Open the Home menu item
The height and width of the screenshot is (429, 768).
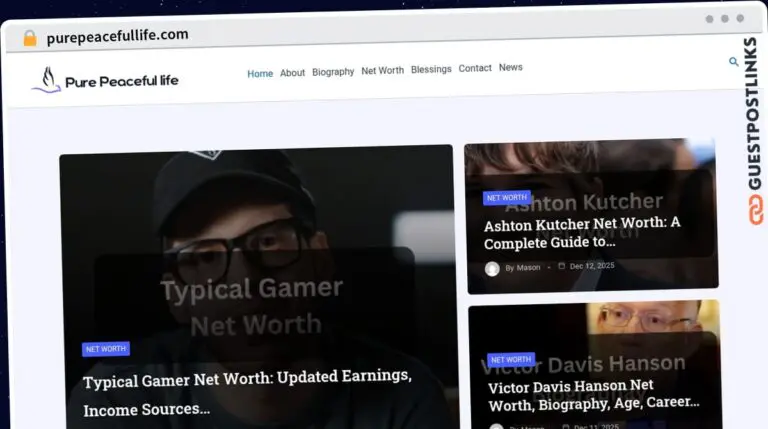[x=260, y=73]
